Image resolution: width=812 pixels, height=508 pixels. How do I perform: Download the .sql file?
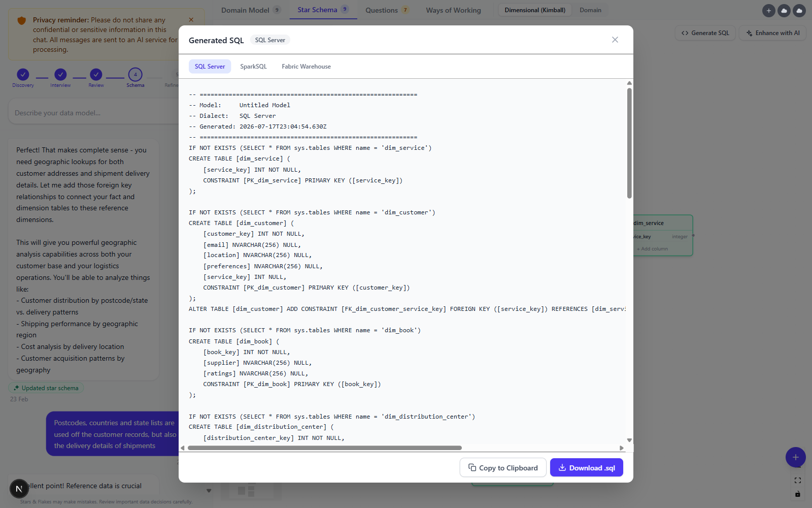(x=587, y=468)
